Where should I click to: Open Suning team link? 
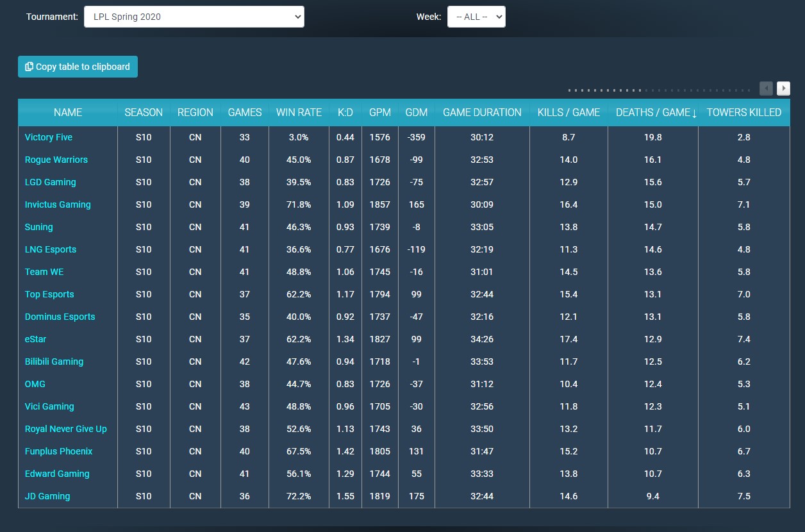pos(39,227)
